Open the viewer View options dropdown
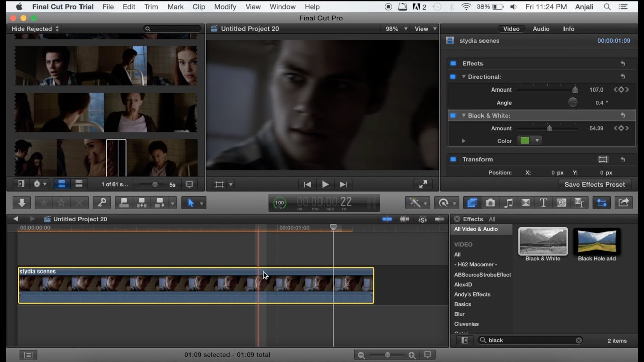644x362 pixels. click(425, 29)
